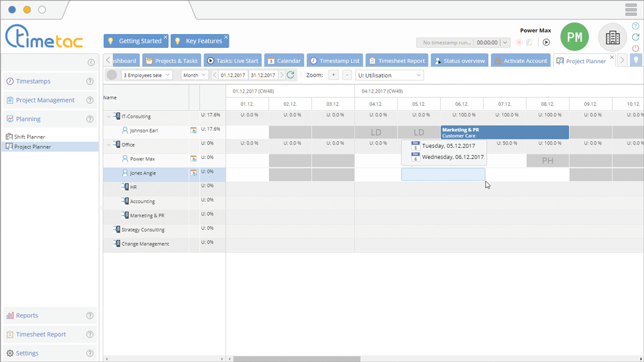Open the Month period dropdown

(194, 76)
